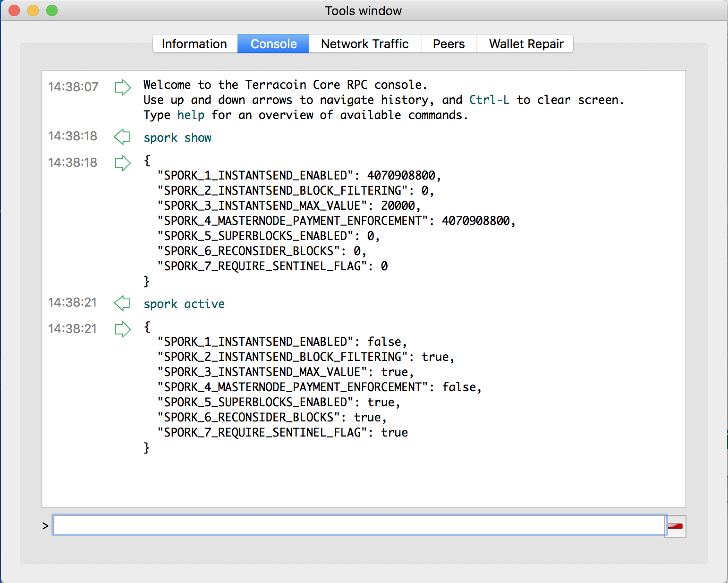Close the Tools window with red button
This screenshot has width=728, height=583.
tap(14, 10)
